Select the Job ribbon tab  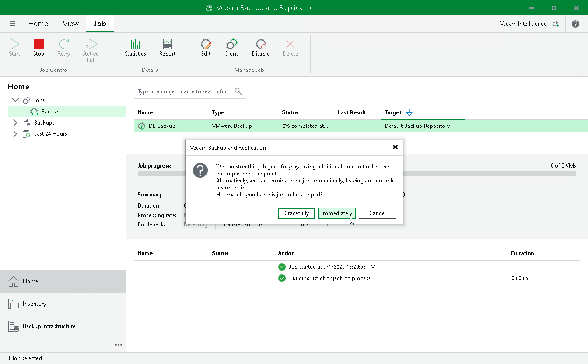pos(100,24)
